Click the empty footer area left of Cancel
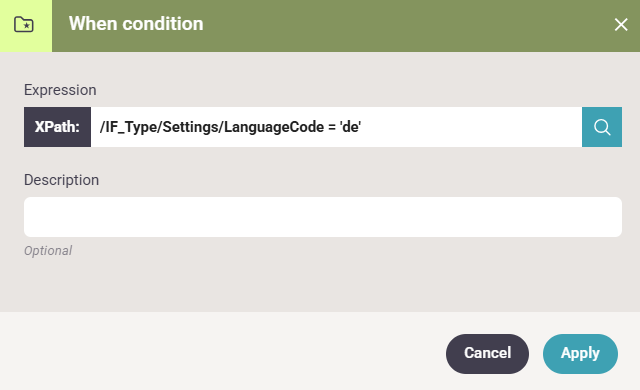The width and height of the screenshot is (640, 390). (220, 353)
